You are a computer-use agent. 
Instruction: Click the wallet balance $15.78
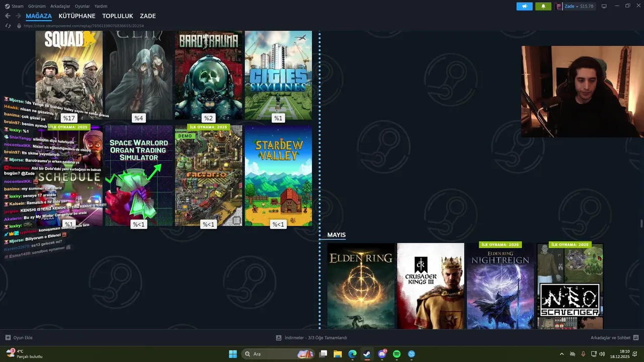pyautogui.click(x=587, y=7)
